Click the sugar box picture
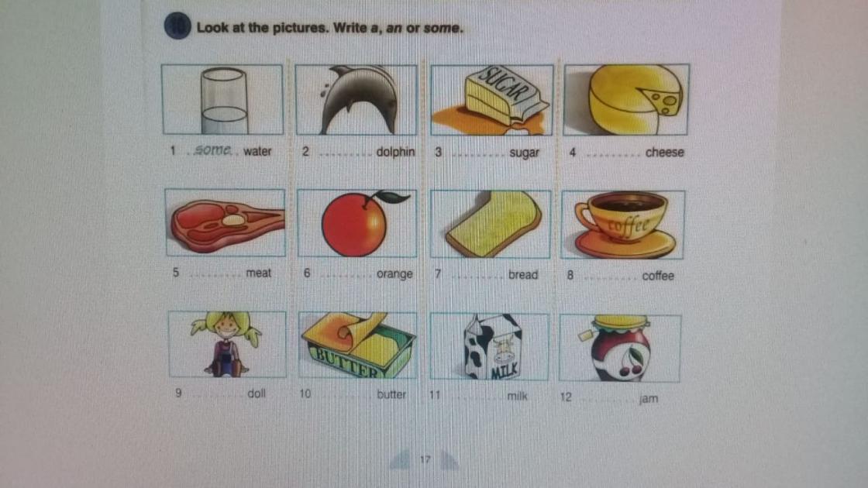This screenshot has height=488, width=868. (x=491, y=100)
